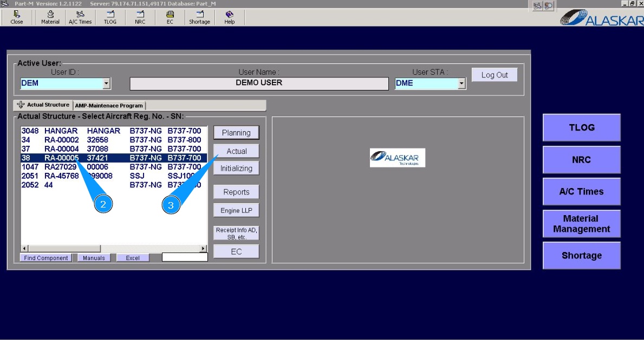Click the Excel button

(133, 258)
